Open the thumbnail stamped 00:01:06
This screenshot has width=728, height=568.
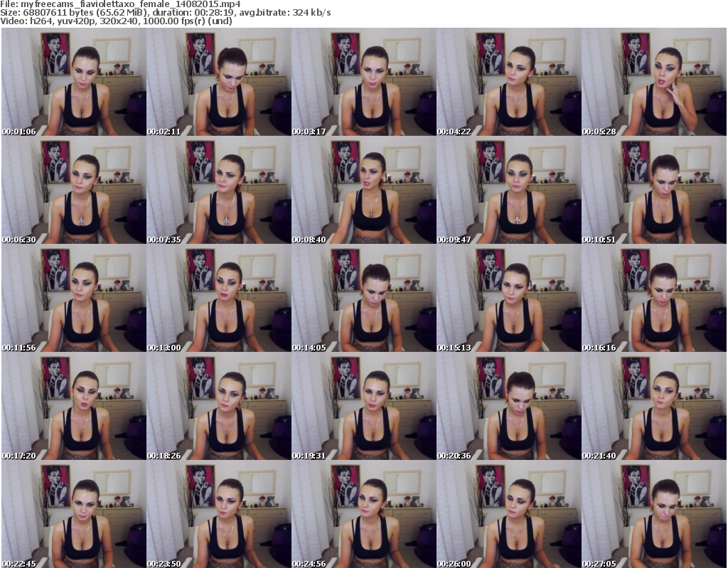pyautogui.click(x=74, y=82)
